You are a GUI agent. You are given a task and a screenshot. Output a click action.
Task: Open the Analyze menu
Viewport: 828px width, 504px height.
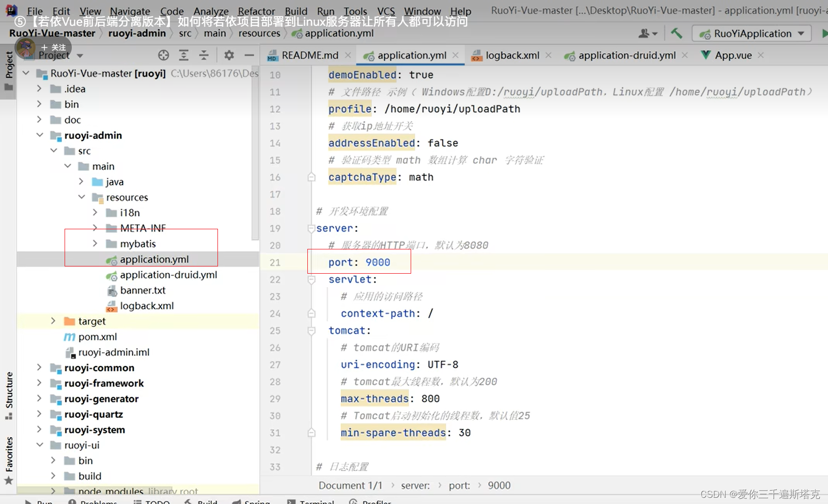coord(211,11)
